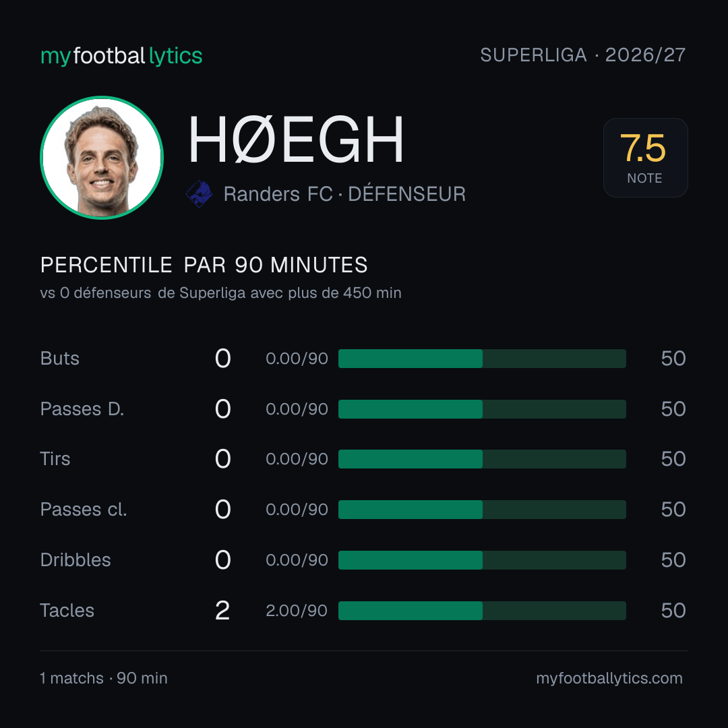Click the PERCENTILE PAR 90 MINUTES heading
The width and height of the screenshot is (728, 728).
pyautogui.click(x=204, y=265)
